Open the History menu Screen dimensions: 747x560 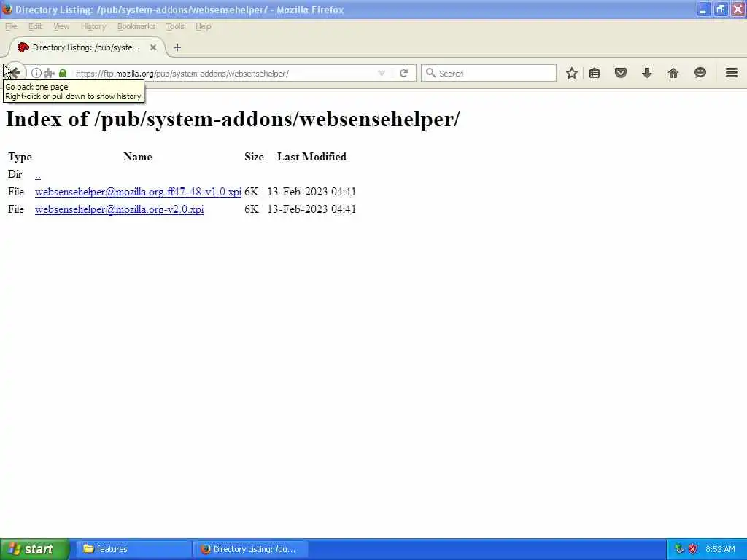93,26
